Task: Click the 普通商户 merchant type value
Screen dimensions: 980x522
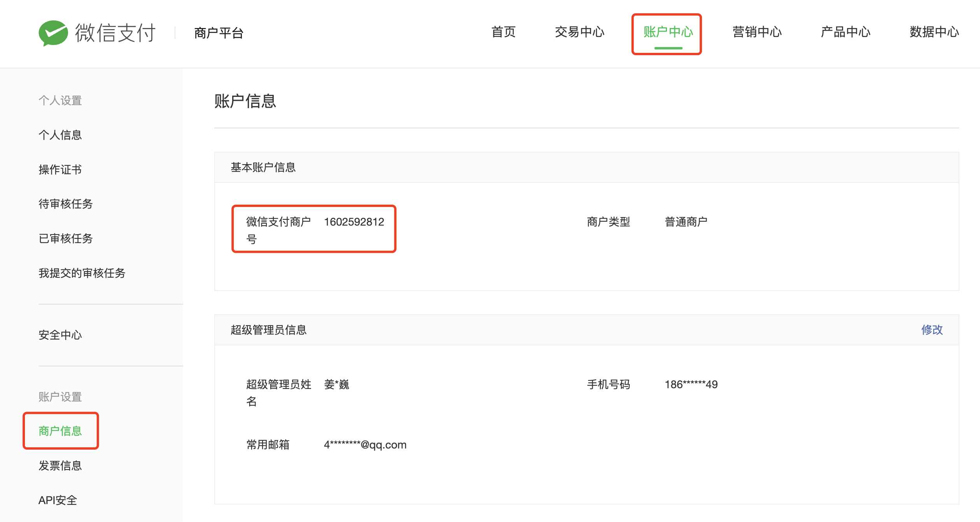Action: point(686,222)
